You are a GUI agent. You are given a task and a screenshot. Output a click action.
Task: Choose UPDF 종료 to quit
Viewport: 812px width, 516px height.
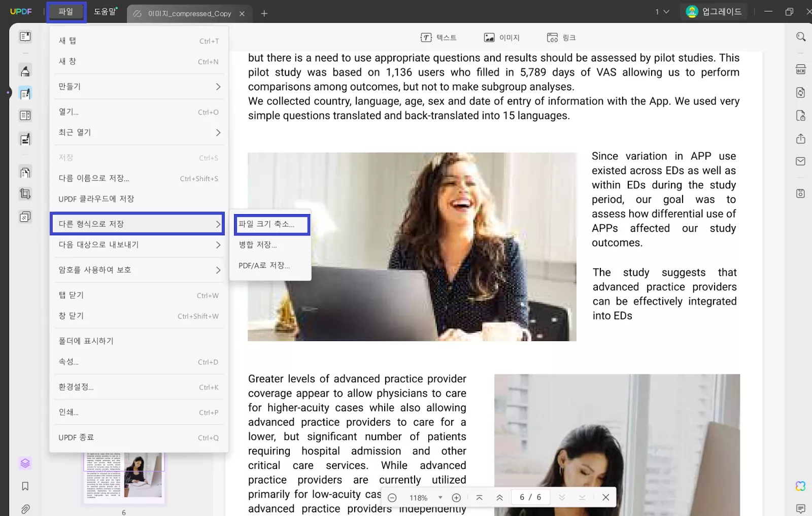[x=139, y=437]
